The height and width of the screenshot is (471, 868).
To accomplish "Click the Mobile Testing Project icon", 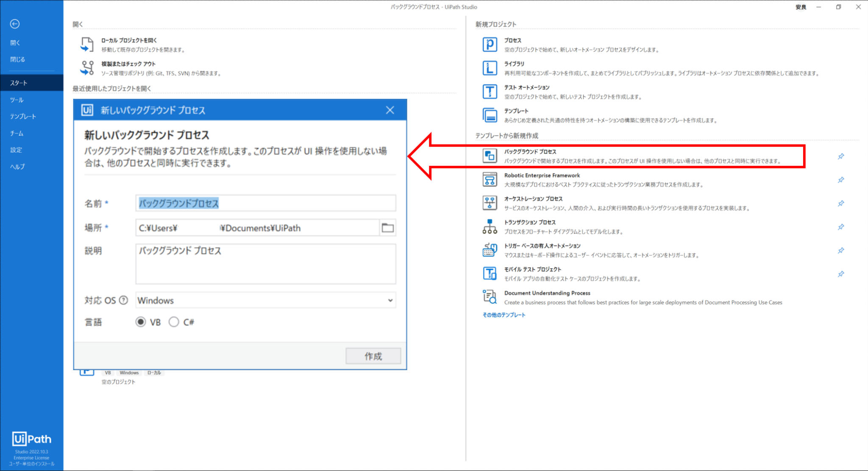I will coord(490,273).
